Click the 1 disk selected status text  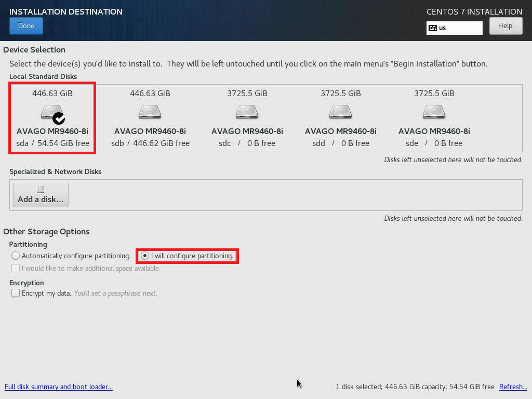pyautogui.click(x=415, y=387)
